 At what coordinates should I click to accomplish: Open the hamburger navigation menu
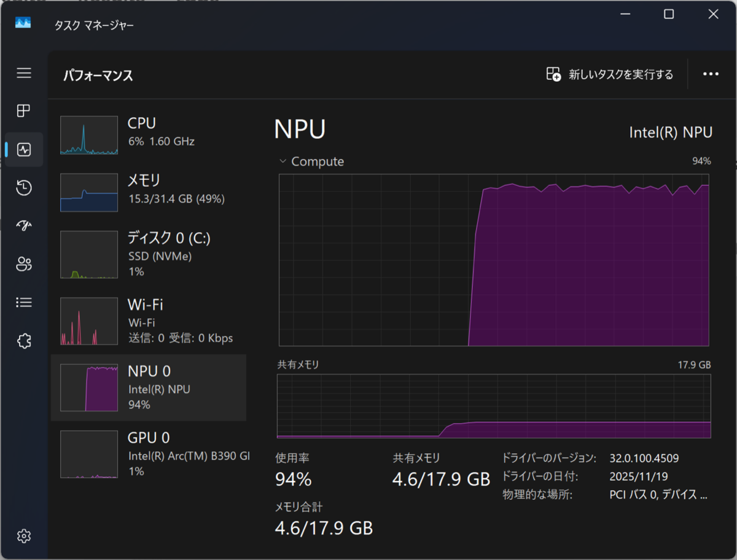click(x=24, y=74)
